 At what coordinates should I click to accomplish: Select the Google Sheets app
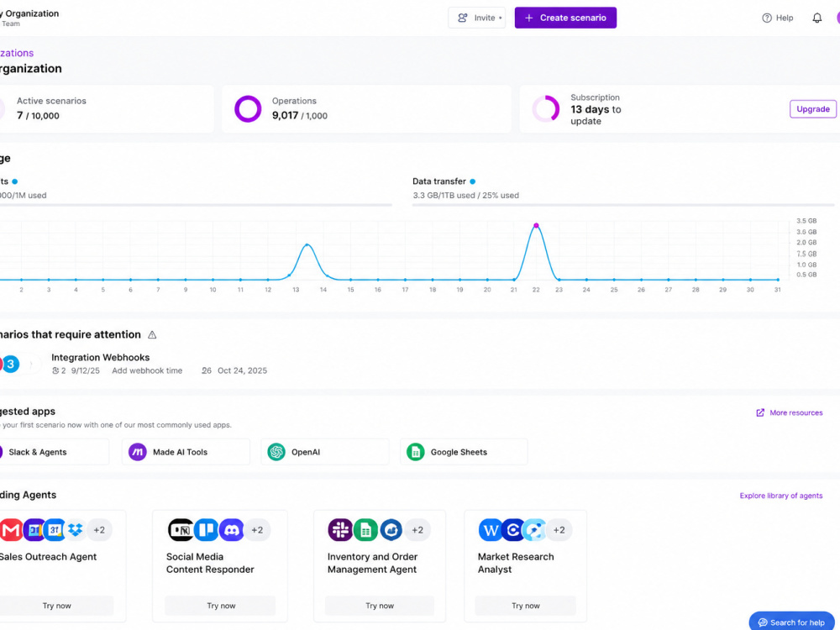(x=464, y=452)
